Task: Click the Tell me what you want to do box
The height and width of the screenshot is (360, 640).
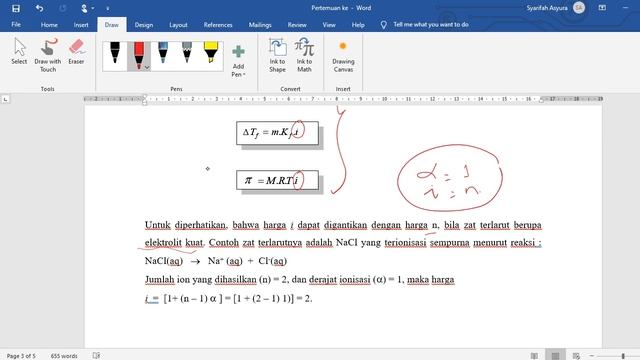Action: coord(431,24)
